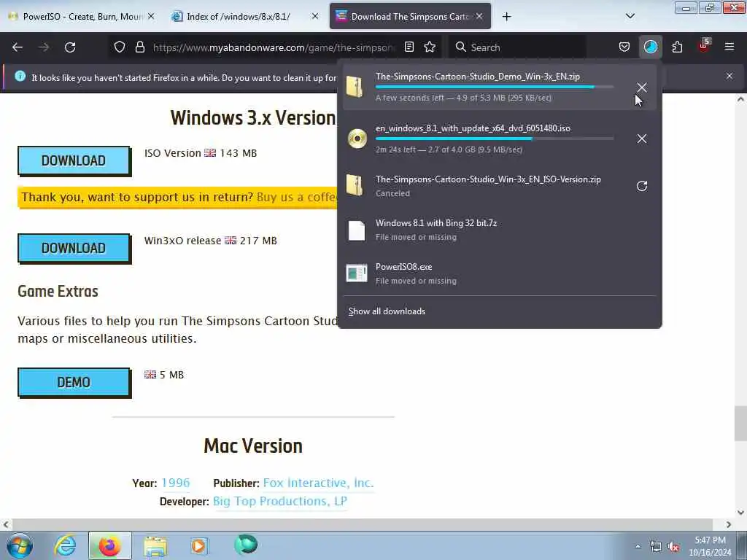The height and width of the screenshot is (560, 747).
Task: Open tracking protection shield icon
Action: [x=120, y=47]
